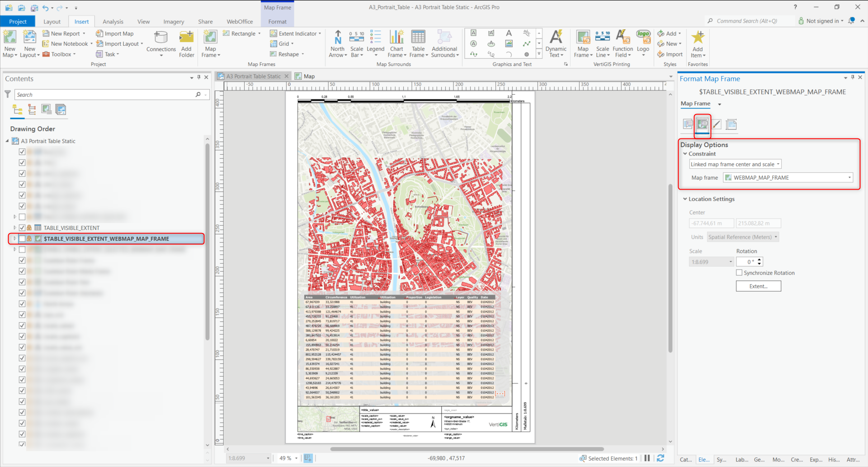
Task: Insert a Scale Bar from ribbon
Action: [x=356, y=37]
